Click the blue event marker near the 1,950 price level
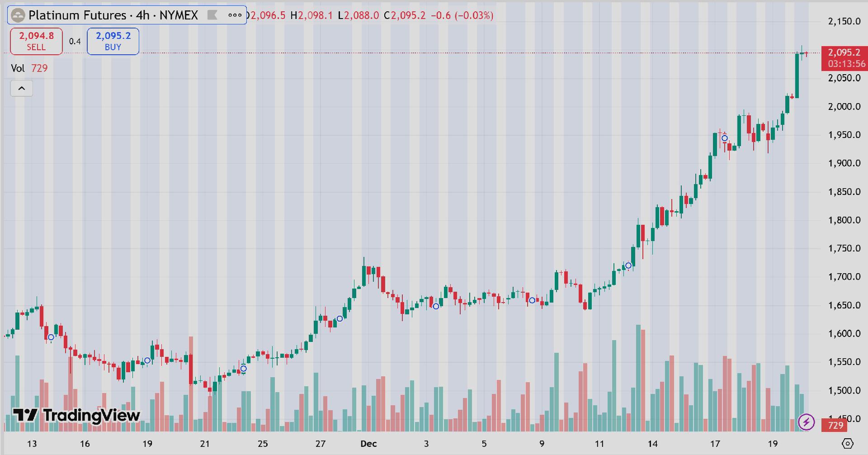868x455 pixels. (x=725, y=138)
